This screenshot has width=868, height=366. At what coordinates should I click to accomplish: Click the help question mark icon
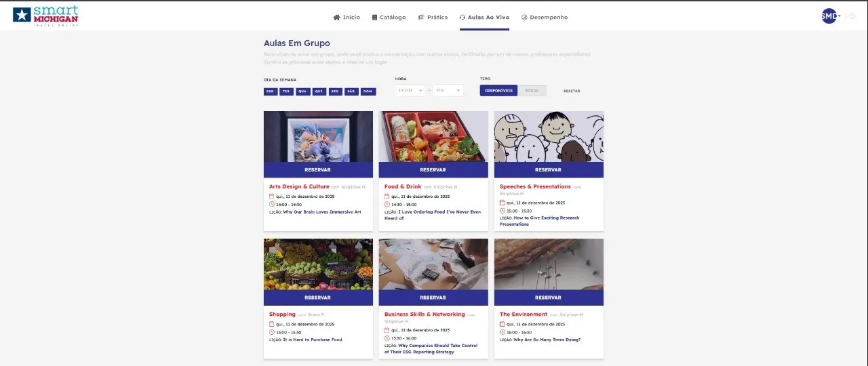point(852,16)
